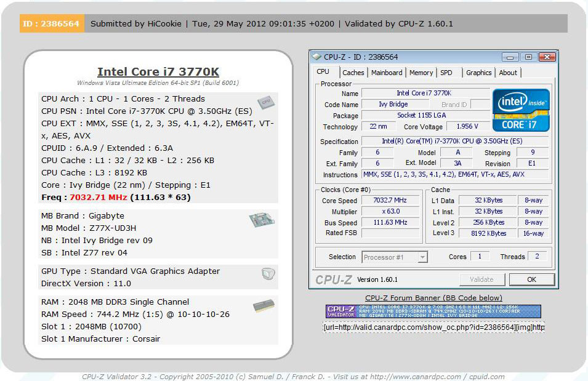
Task: Click the GPU Type : Standard VGA line
Action: click(131, 271)
